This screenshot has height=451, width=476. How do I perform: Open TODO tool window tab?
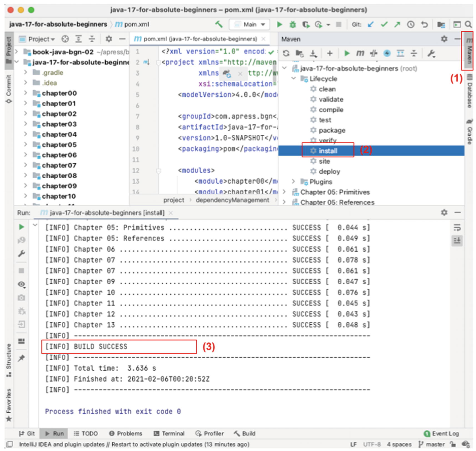tap(86, 434)
